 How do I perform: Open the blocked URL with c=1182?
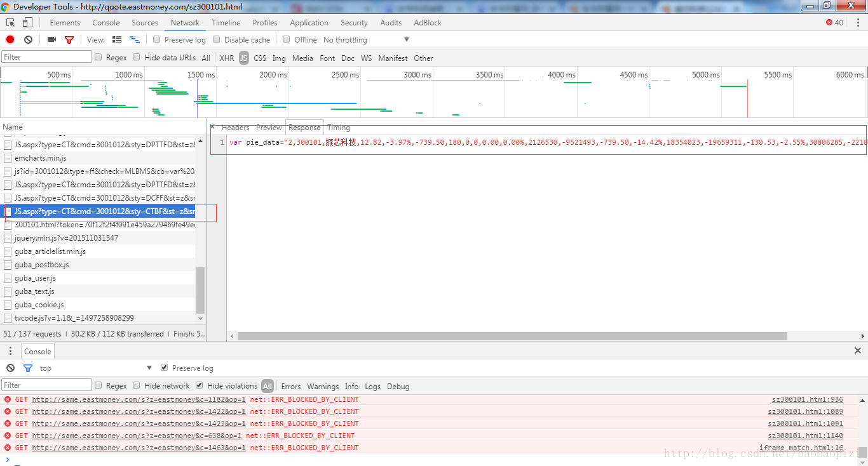tap(139, 399)
